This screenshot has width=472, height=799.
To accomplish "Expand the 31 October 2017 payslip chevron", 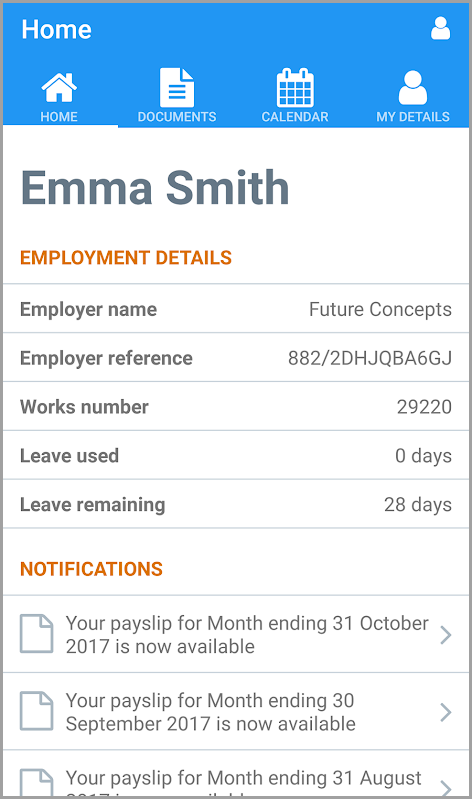I will [x=446, y=635].
